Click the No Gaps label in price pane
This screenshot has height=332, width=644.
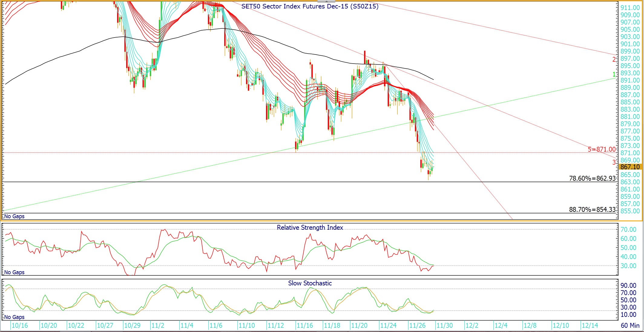coord(14,216)
